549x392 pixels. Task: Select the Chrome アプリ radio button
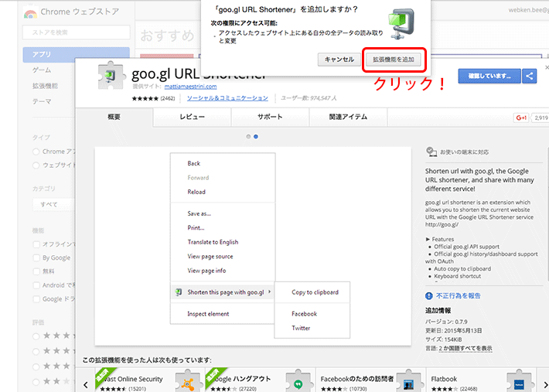[x=36, y=152]
